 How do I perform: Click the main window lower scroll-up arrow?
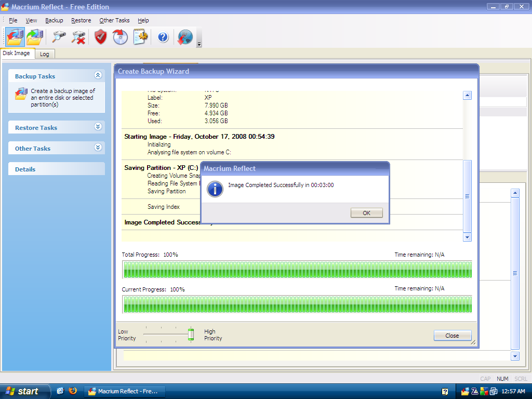[515, 193]
